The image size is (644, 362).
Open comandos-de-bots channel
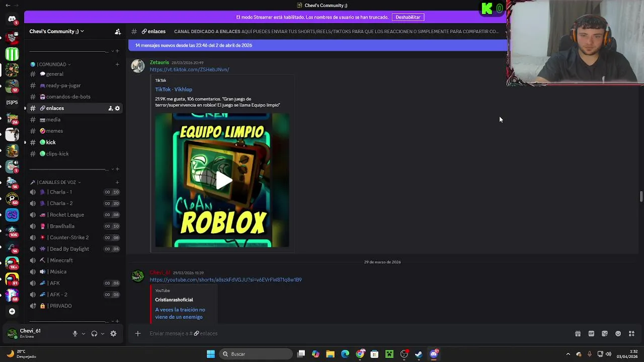pyautogui.click(x=74, y=97)
